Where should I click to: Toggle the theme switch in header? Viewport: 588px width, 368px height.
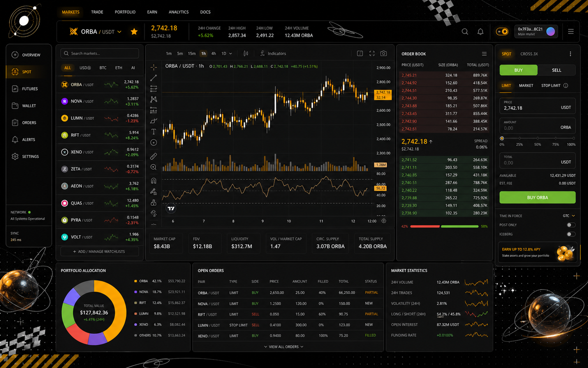tap(502, 32)
